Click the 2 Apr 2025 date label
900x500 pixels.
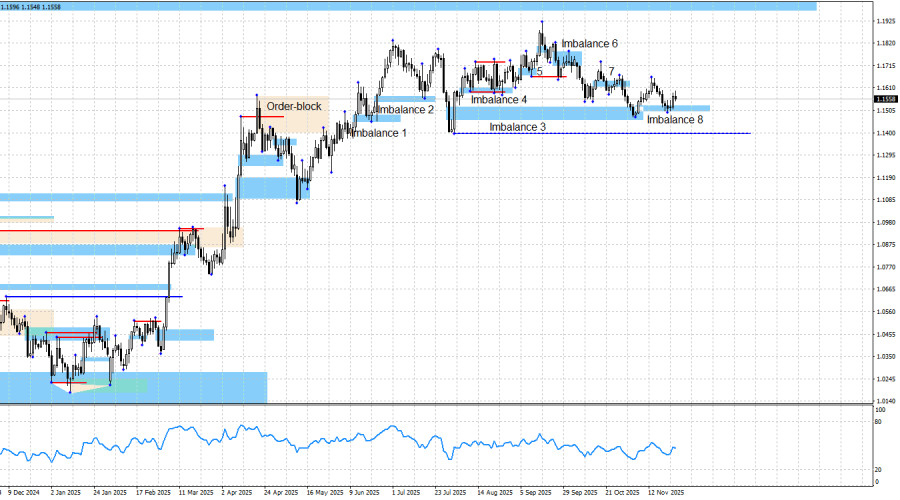pos(237,493)
